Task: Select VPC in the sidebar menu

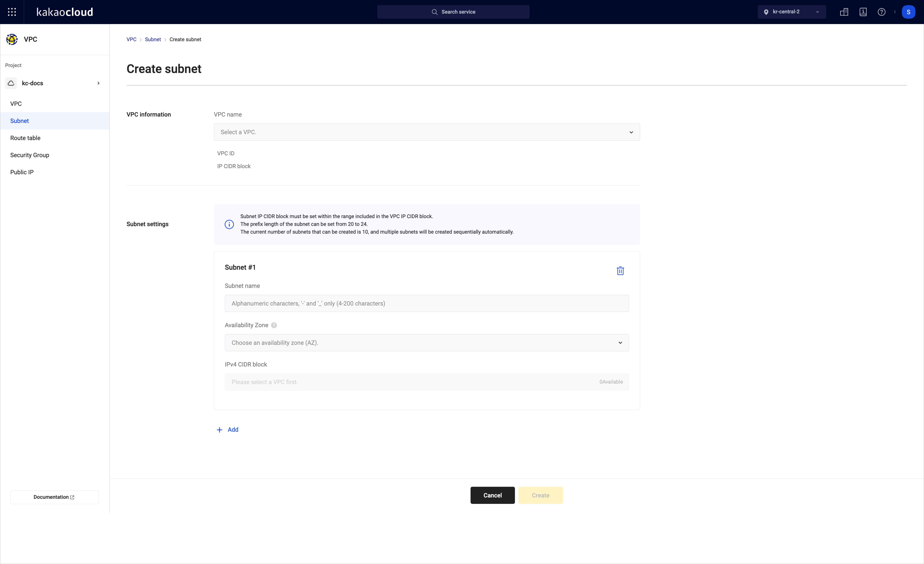Action: [55, 104]
